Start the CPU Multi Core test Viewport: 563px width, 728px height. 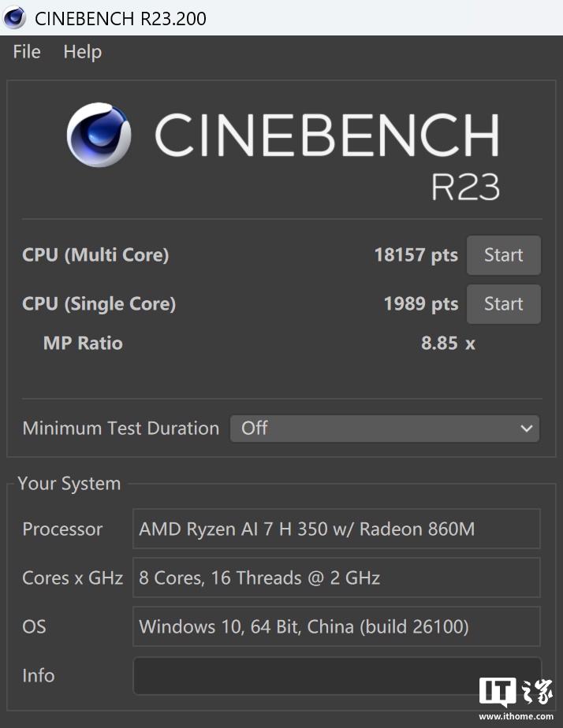503,255
